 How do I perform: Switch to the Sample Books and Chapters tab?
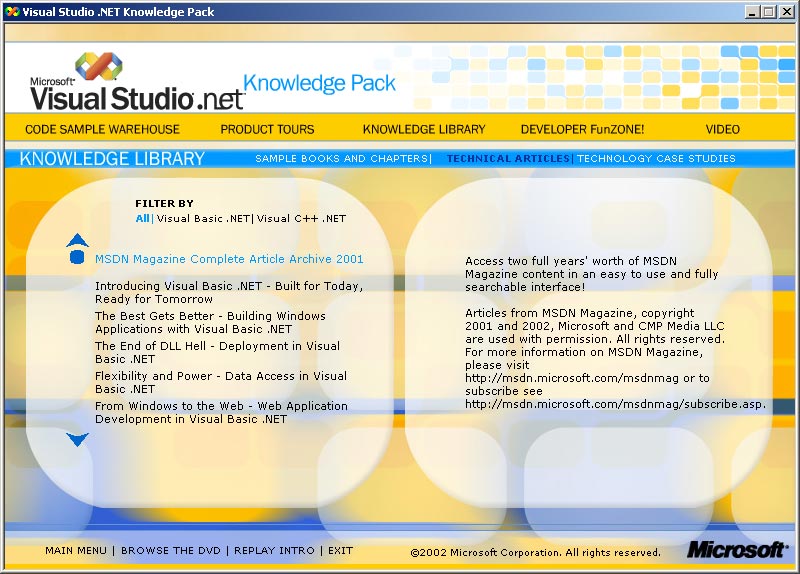341,159
